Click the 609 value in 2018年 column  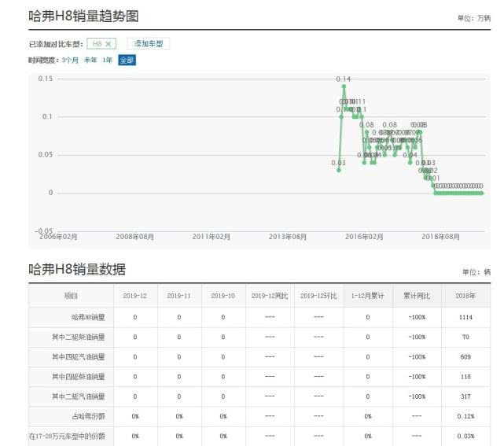point(465,357)
